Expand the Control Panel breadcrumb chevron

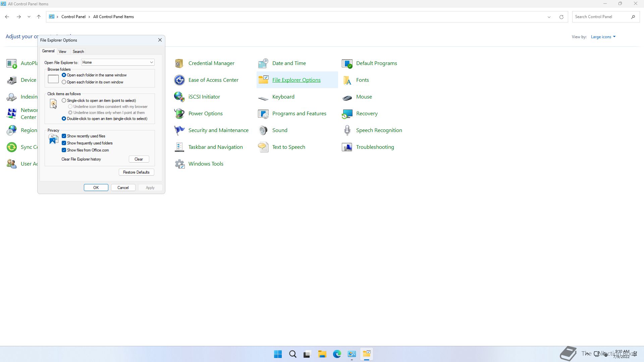coord(90,17)
